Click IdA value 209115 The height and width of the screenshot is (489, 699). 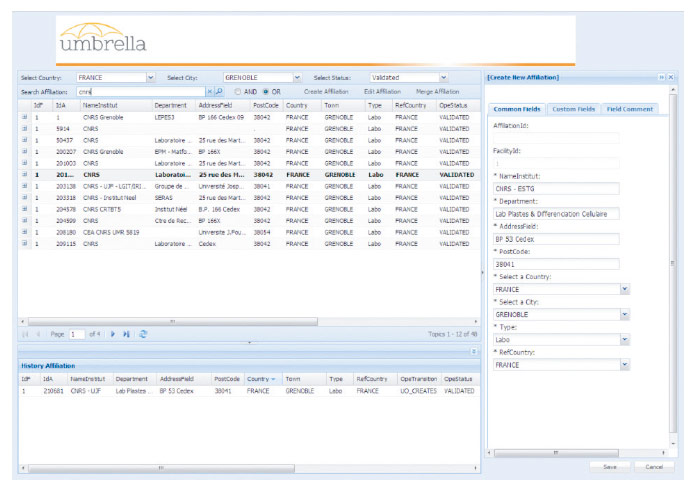coord(66,244)
